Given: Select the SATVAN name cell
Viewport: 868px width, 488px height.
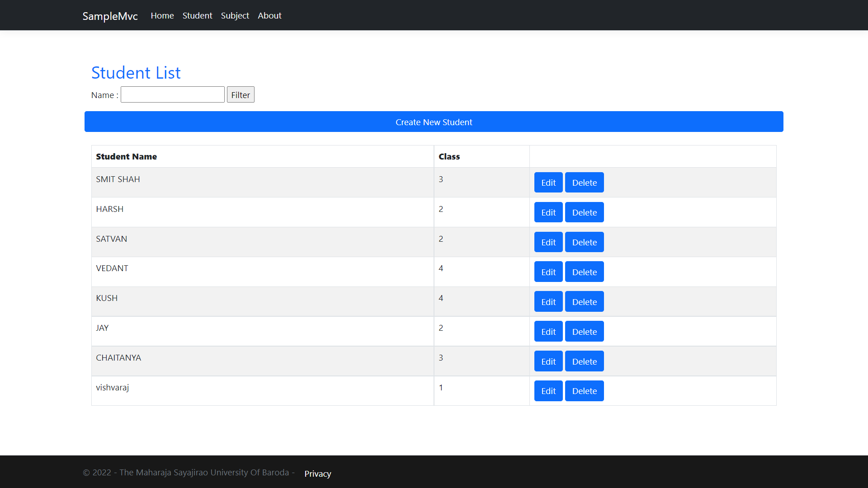Looking at the screenshot, I should [x=263, y=242].
